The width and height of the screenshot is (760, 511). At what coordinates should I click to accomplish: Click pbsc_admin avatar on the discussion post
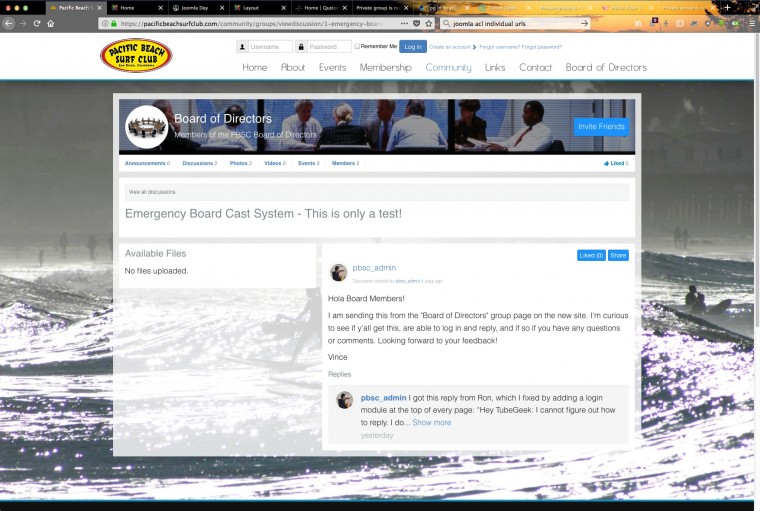click(x=338, y=272)
